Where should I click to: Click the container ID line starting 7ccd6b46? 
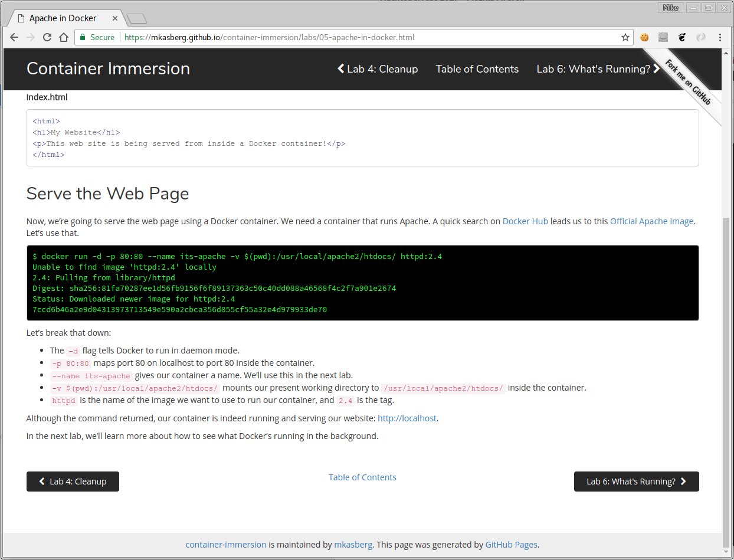[x=179, y=310]
